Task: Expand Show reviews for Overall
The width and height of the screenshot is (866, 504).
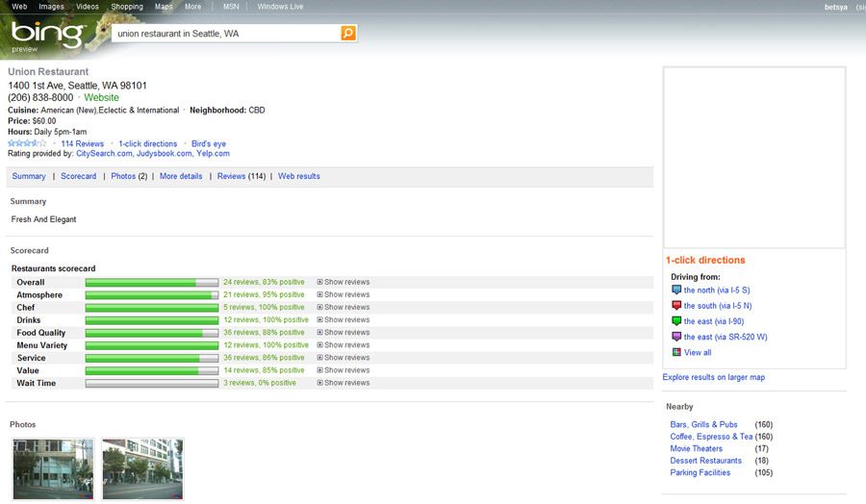Action: tap(344, 283)
